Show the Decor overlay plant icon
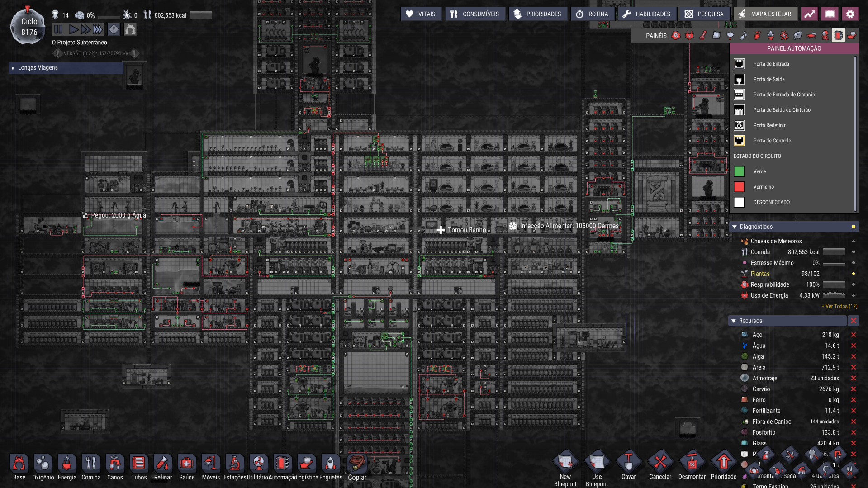Screen dimensions: 868x488 tap(771, 35)
